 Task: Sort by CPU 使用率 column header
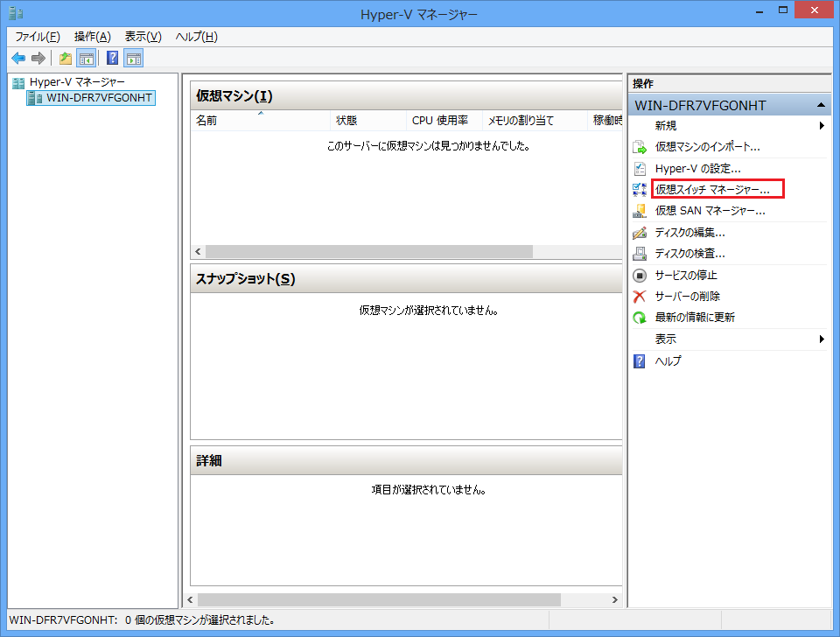point(444,121)
